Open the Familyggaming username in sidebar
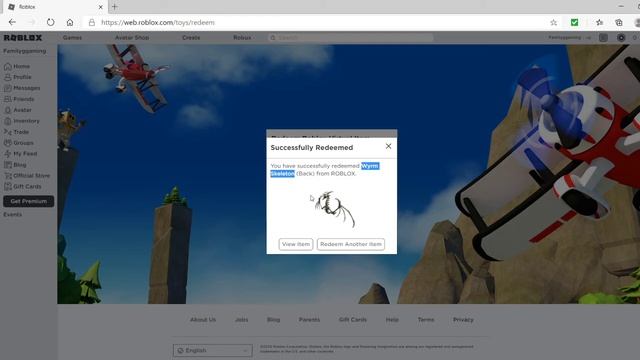The height and width of the screenshot is (360, 640). 24,51
